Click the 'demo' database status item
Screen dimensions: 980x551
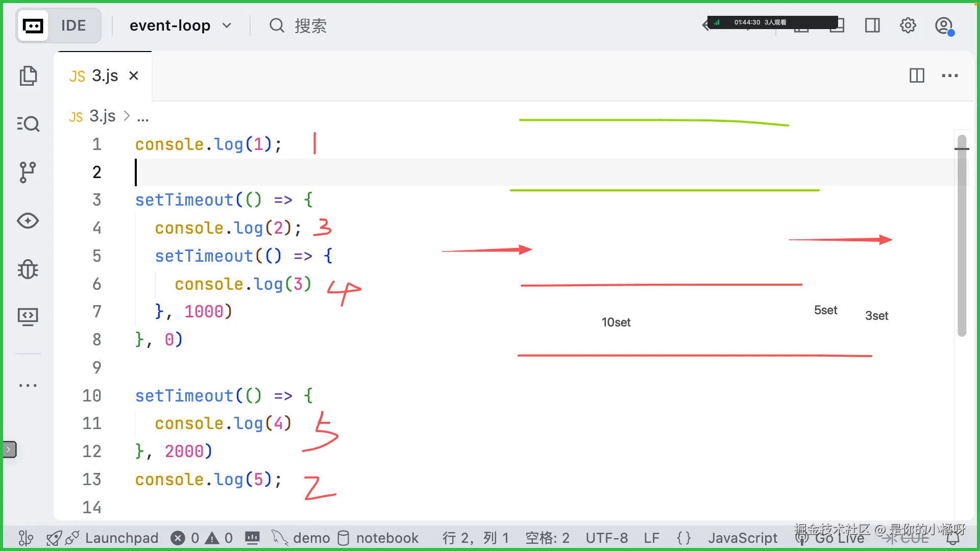(301, 538)
